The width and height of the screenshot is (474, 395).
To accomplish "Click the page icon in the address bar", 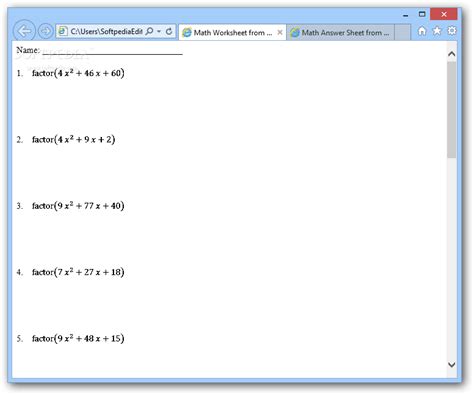I will tap(62, 31).
